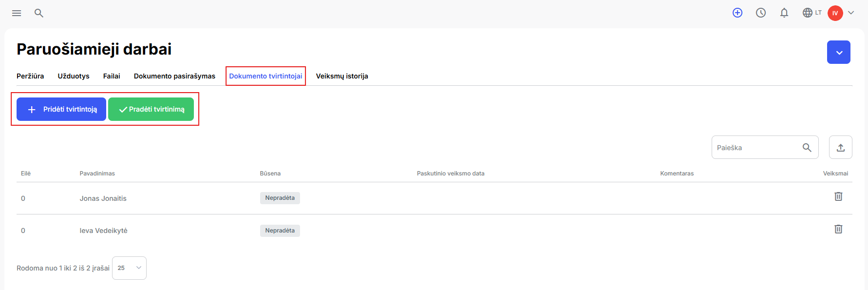
Task: Click the blue plus circle icon
Action: point(737,13)
